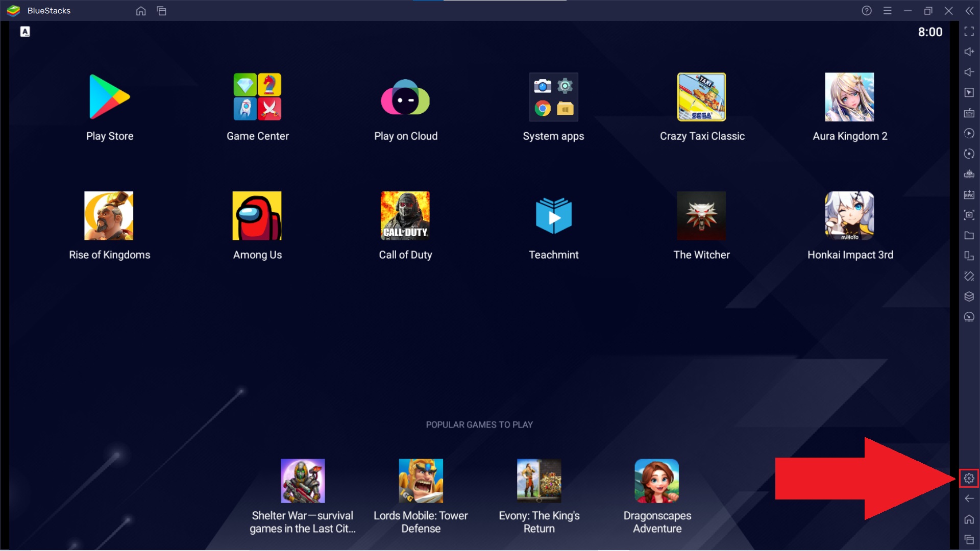Open recent apps icon at sidebar bottom
This screenshot has width=980, height=551.
click(969, 539)
